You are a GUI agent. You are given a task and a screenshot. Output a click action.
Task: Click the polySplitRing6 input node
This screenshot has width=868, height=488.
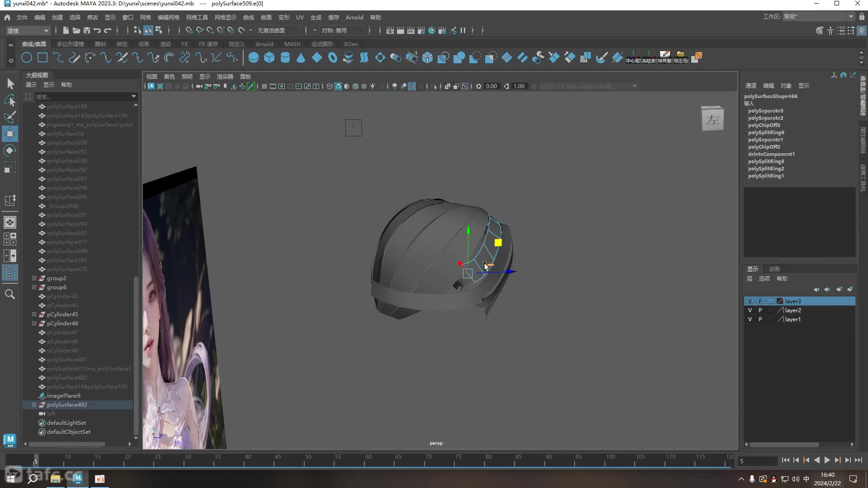766,132
